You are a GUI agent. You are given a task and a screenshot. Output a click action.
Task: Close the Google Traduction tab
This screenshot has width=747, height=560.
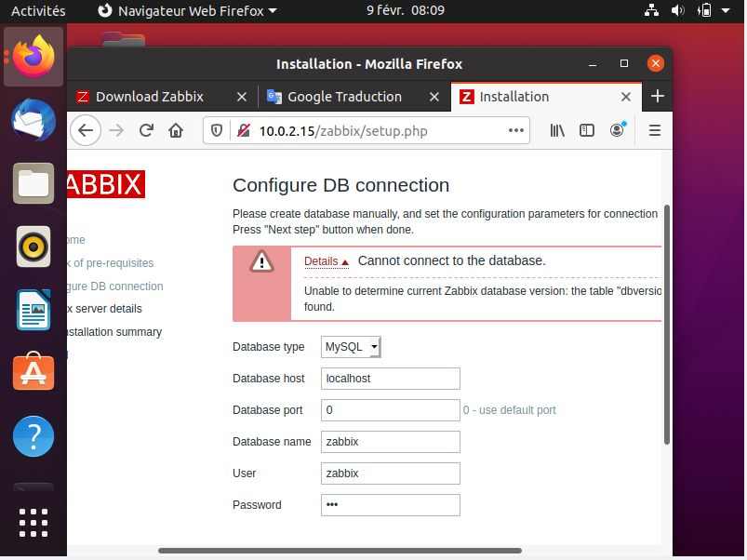point(434,97)
